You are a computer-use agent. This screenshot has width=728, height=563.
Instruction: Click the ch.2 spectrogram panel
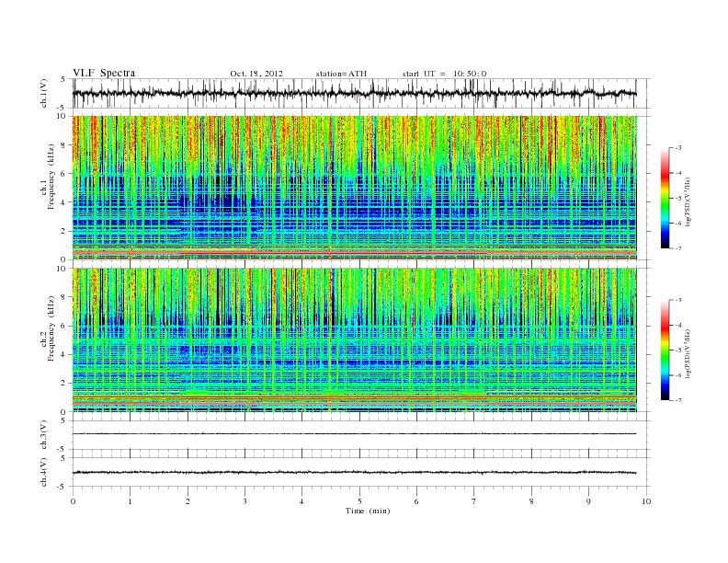[355, 340]
